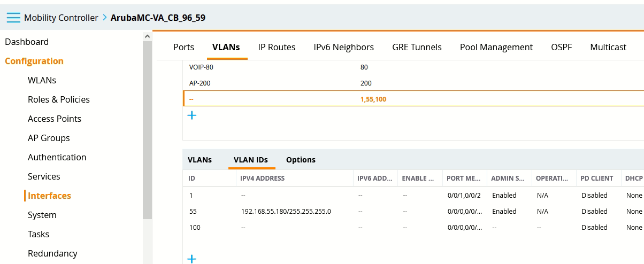Click the breadcrumb chevron after Mobility Controller

(104, 18)
